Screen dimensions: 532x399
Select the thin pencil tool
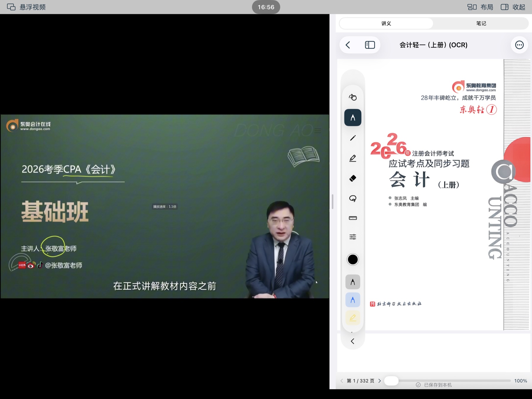tap(353, 138)
